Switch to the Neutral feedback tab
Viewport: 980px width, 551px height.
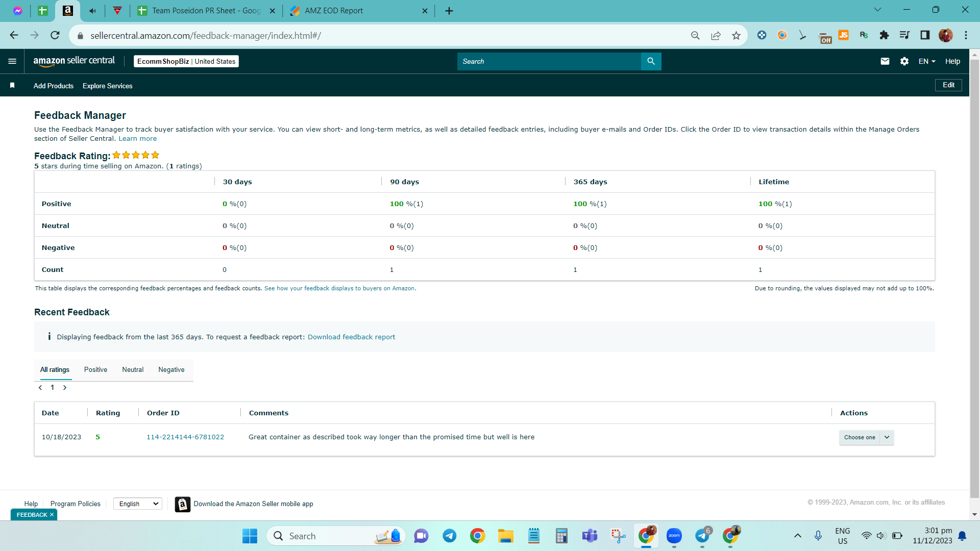(x=133, y=370)
